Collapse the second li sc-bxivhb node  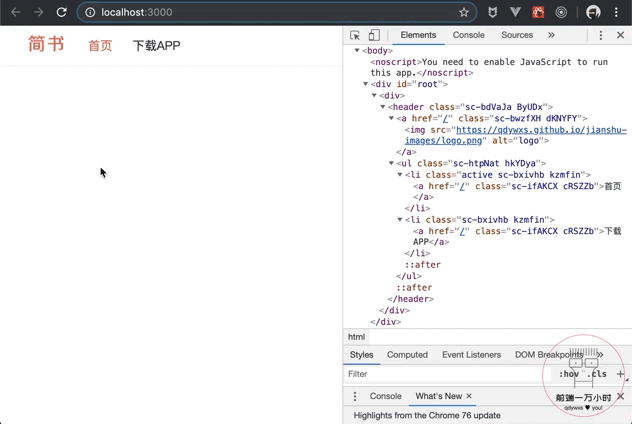point(400,220)
